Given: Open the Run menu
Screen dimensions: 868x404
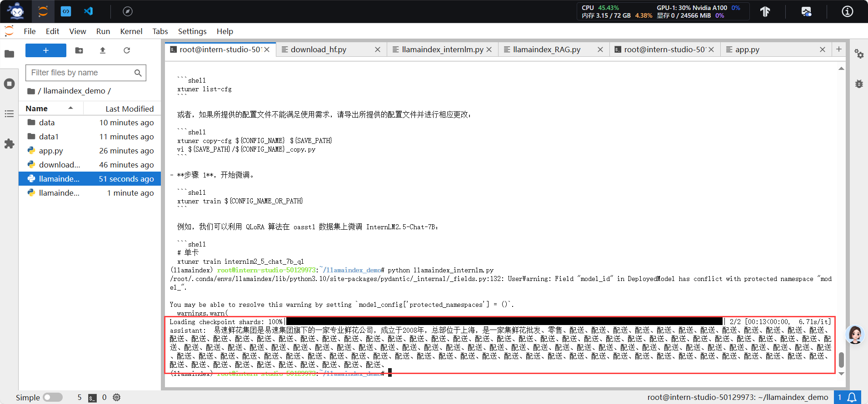Looking at the screenshot, I should point(103,31).
